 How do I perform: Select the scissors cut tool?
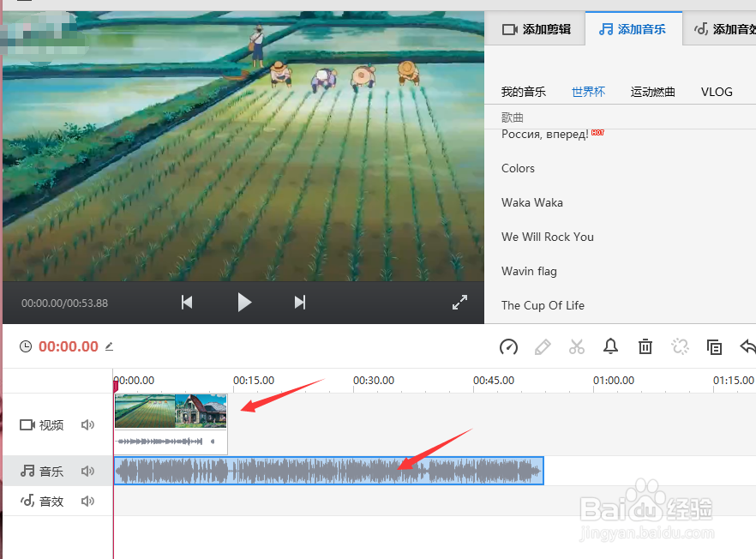click(x=577, y=346)
